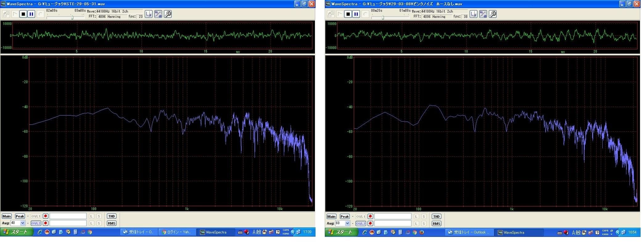Launch Chrome from the 17:39 taskbar quick launch
Screen dimensions: 644x244
click(90, 232)
